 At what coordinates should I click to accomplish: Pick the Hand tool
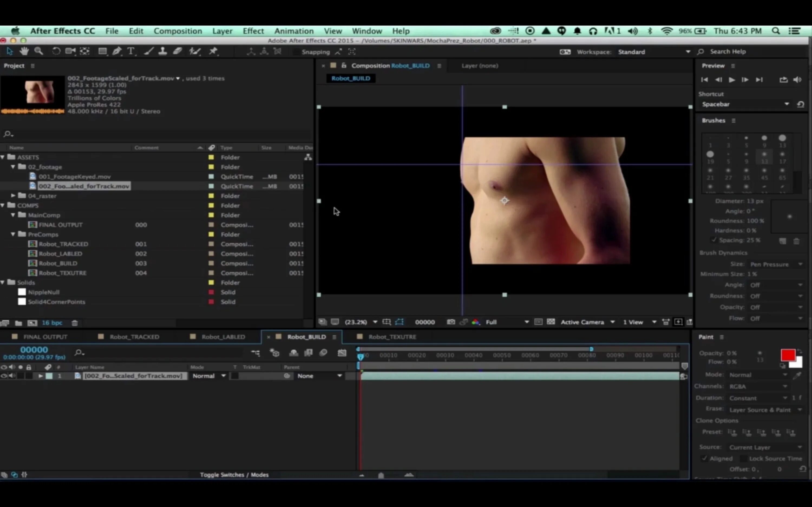point(24,51)
